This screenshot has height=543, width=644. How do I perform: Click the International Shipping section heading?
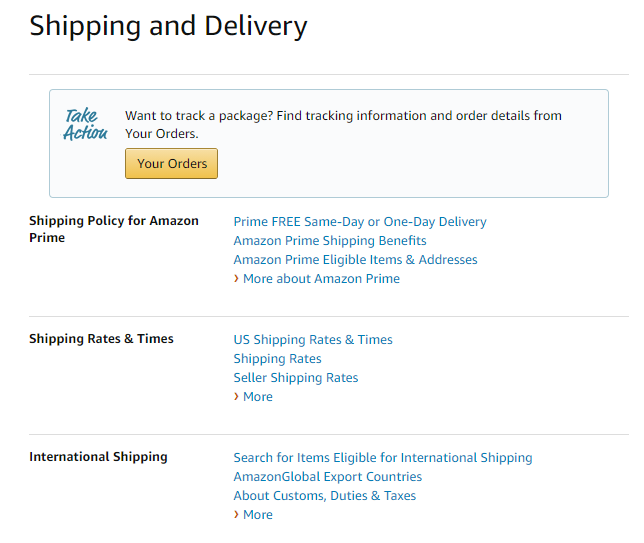[98, 457]
